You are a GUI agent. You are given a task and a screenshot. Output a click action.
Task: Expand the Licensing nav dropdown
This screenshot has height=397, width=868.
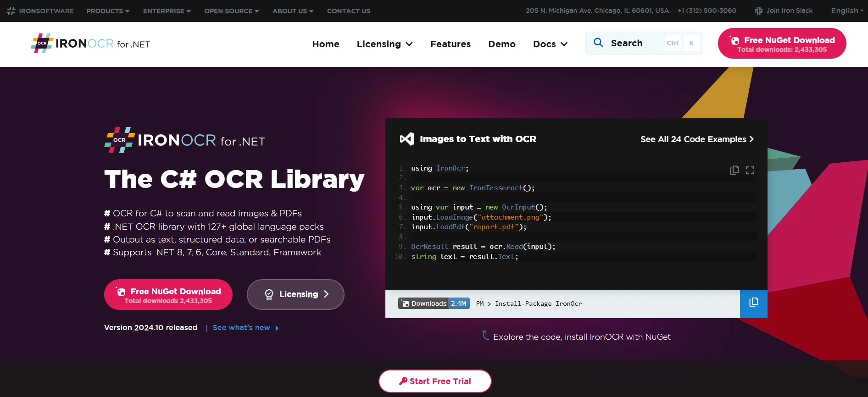coord(384,44)
